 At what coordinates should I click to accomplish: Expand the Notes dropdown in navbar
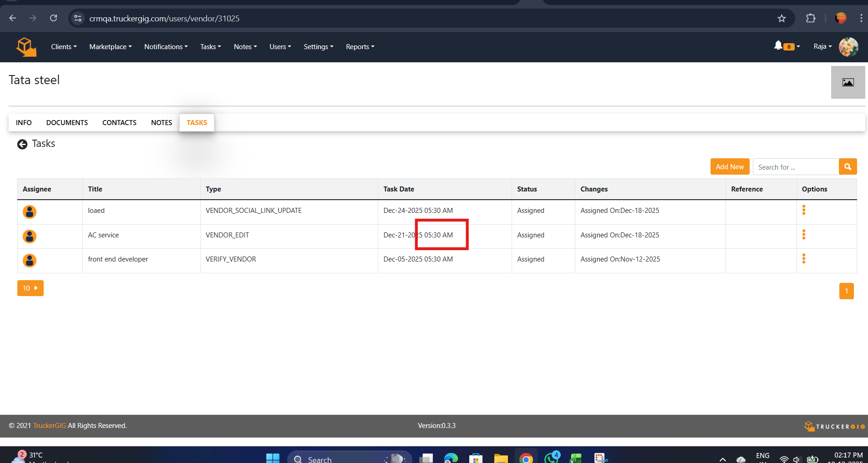(245, 47)
